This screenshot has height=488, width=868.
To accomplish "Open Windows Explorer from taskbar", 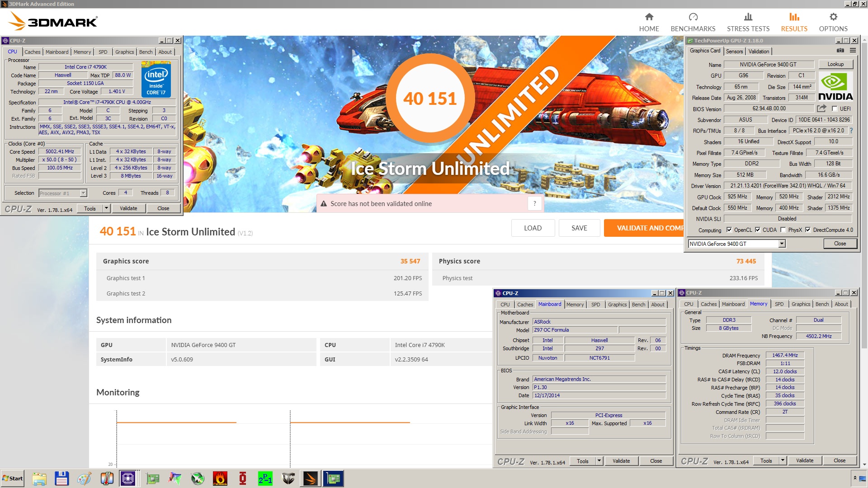I will click(x=39, y=479).
